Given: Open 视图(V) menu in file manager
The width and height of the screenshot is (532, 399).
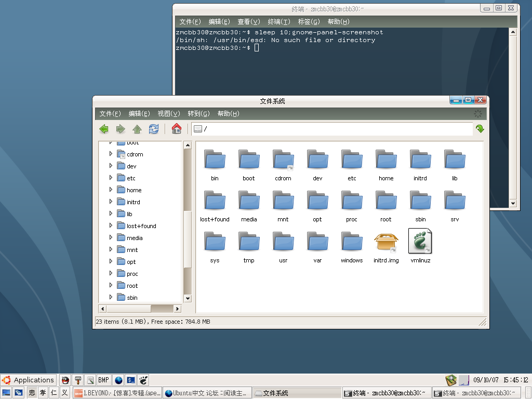Looking at the screenshot, I should [169, 114].
